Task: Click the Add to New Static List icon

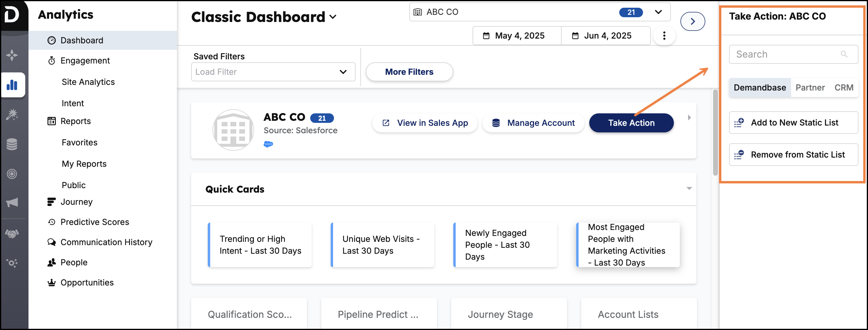Action: [739, 123]
